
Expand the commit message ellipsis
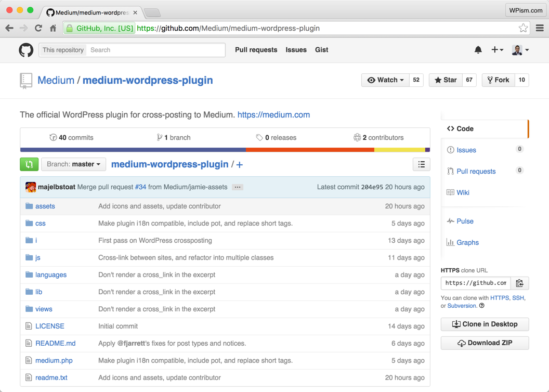coord(238,187)
